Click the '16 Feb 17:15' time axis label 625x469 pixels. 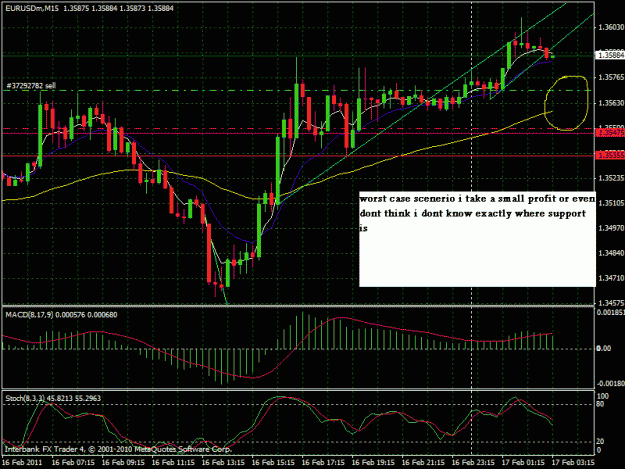point(323,463)
